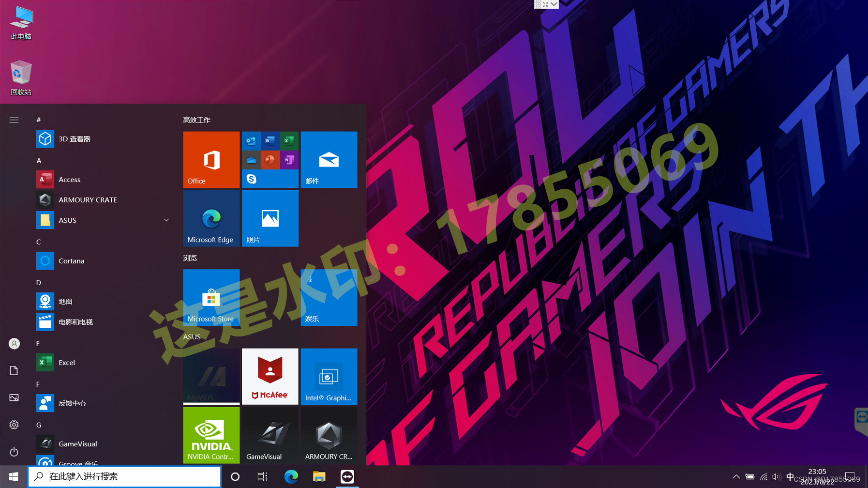
Task: Click the letter E section header
Action: point(38,344)
